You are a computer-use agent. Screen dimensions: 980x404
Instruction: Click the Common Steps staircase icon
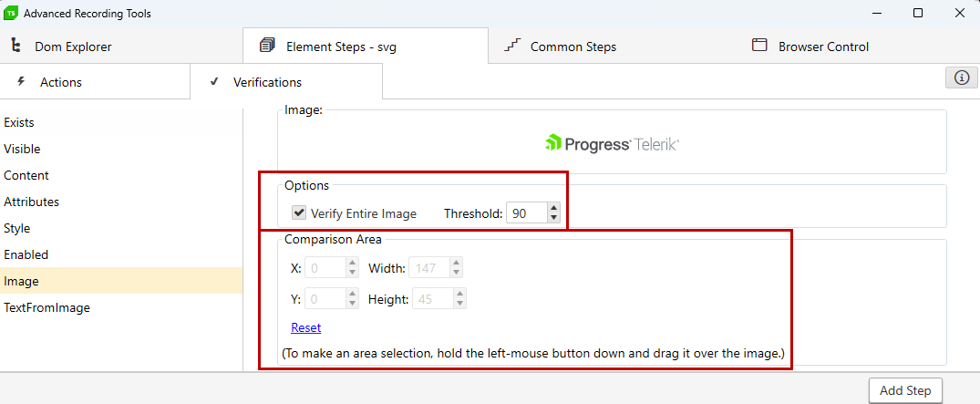tap(512, 45)
